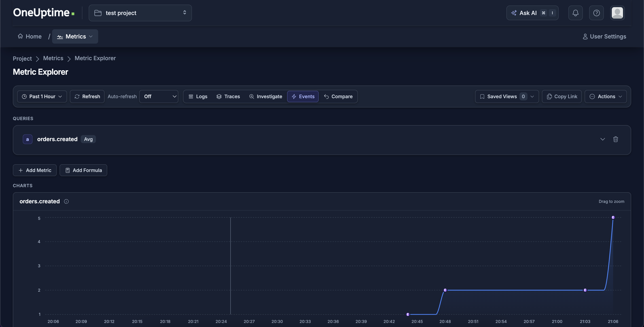
Task: Click the Home house icon
Action: coord(20,36)
